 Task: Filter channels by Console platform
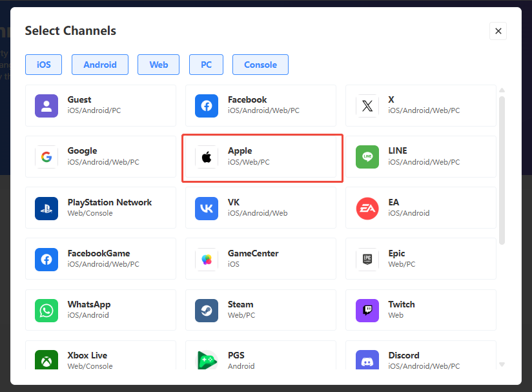tap(260, 65)
